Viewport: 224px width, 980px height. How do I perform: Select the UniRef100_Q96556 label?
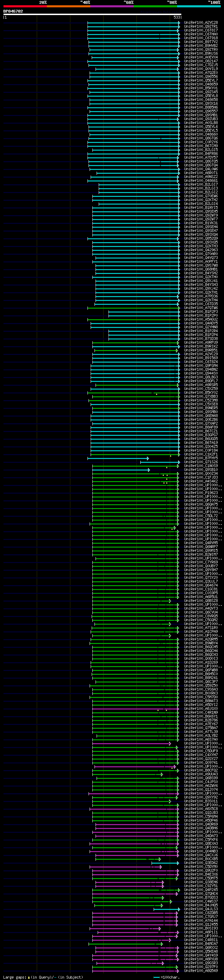[x=201, y=76]
